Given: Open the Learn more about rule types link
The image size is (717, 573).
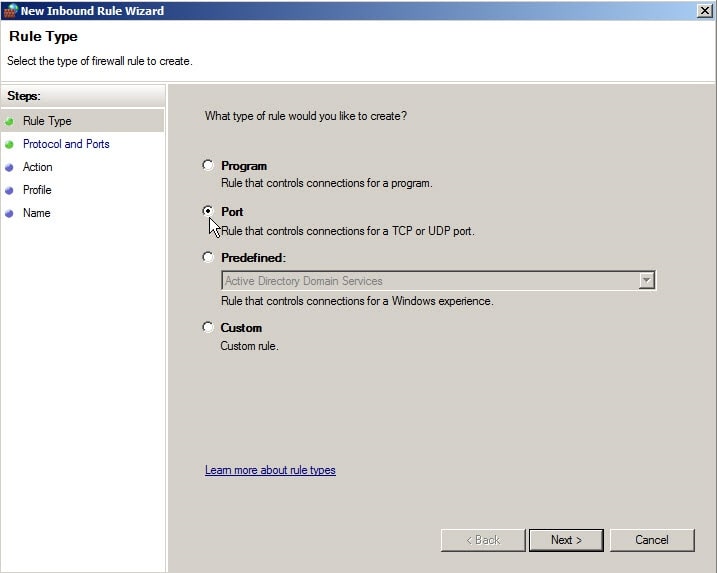Looking at the screenshot, I should click(x=270, y=470).
